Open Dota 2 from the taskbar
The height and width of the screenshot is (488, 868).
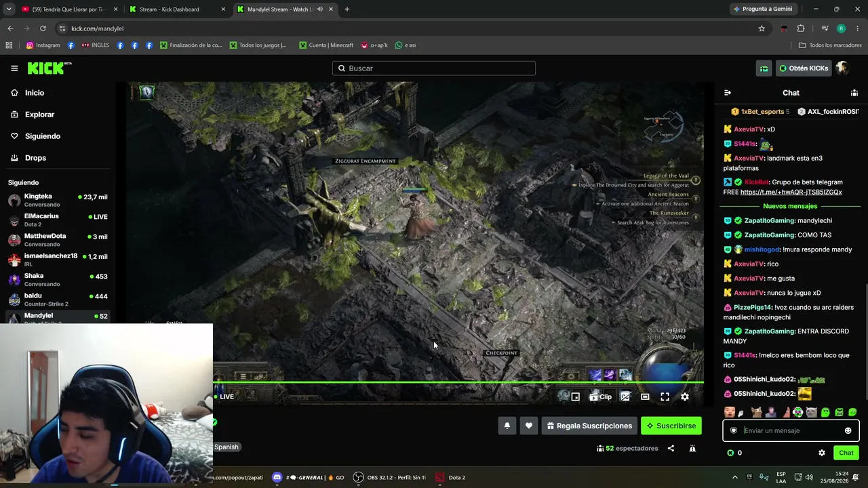tap(450, 477)
